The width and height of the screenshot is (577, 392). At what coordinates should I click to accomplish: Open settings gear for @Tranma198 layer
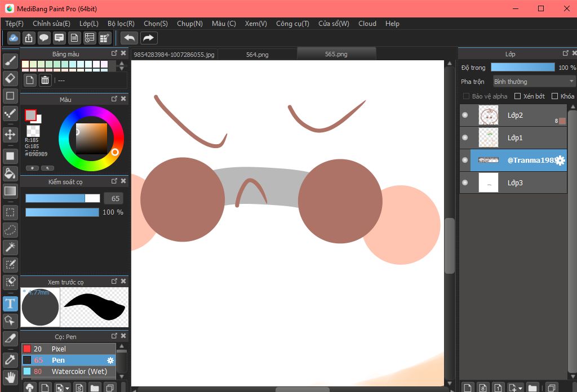pyautogui.click(x=560, y=161)
